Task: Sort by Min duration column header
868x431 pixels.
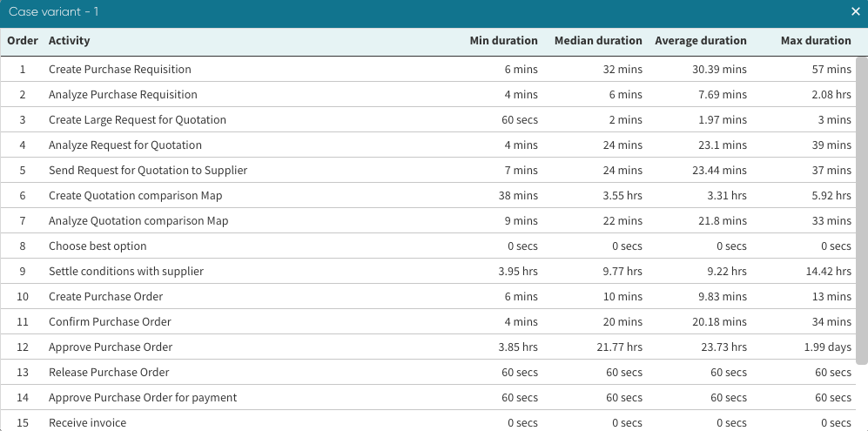Action: click(503, 41)
